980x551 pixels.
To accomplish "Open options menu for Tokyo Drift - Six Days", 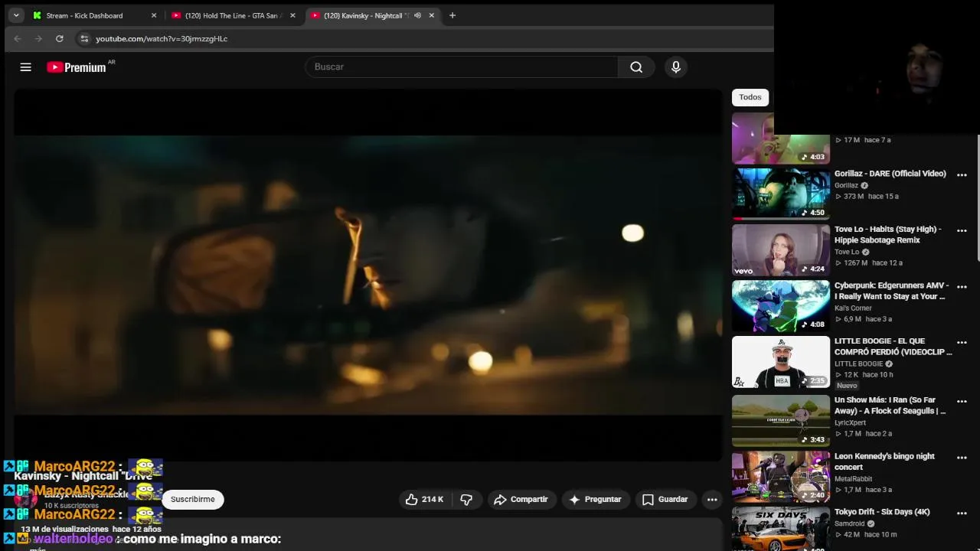I will point(962,514).
